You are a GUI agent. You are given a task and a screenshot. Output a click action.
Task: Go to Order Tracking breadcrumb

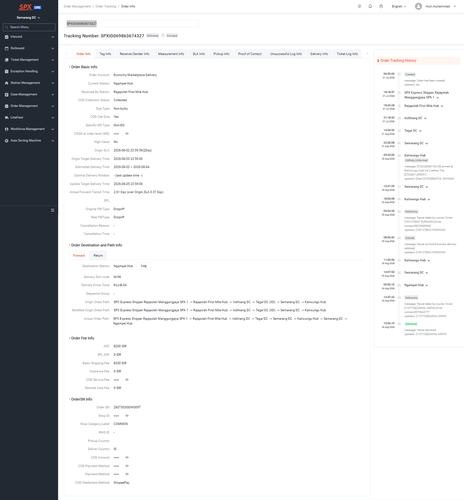tap(106, 6)
